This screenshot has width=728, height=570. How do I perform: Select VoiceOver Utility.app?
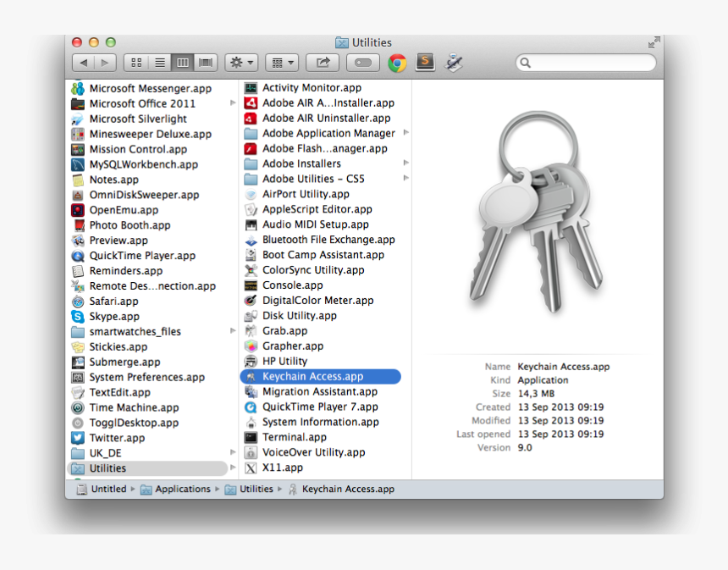[x=313, y=452]
